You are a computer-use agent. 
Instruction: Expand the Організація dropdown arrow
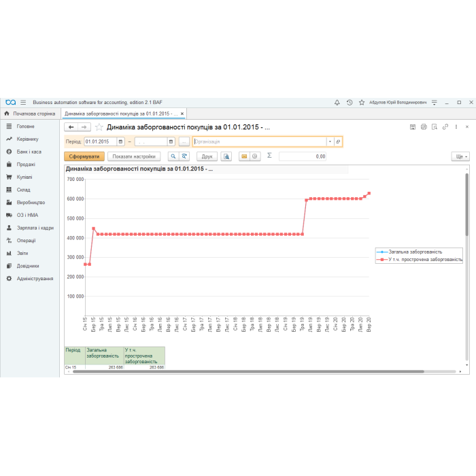pos(330,141)
